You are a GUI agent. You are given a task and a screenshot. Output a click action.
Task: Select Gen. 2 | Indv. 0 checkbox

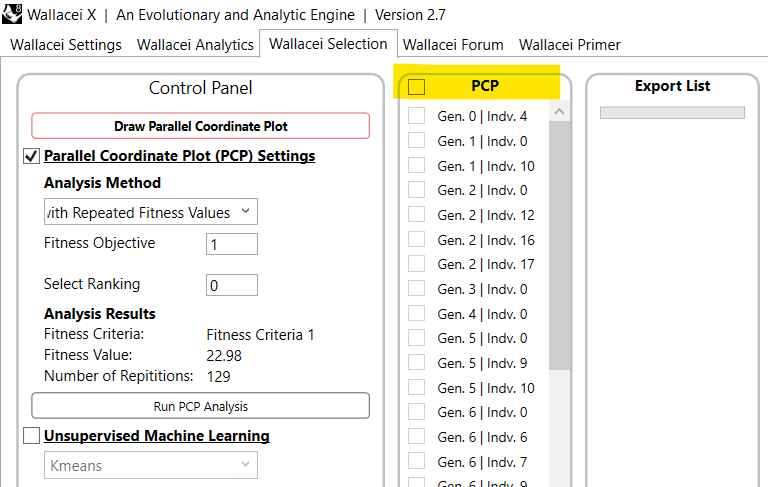[416, 190]
